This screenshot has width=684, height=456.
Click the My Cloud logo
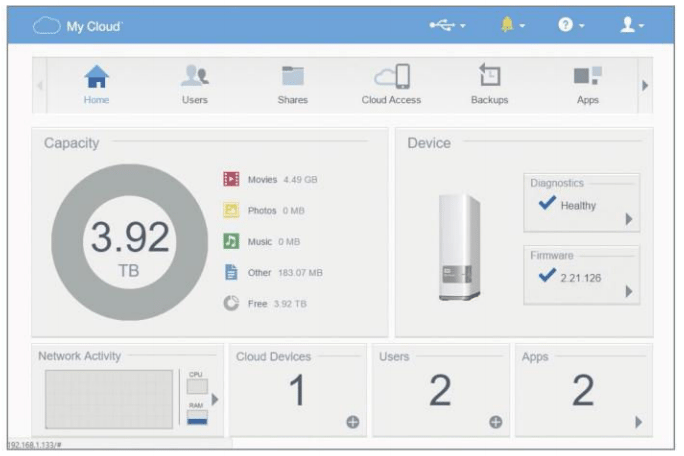[x=78, y=26]
